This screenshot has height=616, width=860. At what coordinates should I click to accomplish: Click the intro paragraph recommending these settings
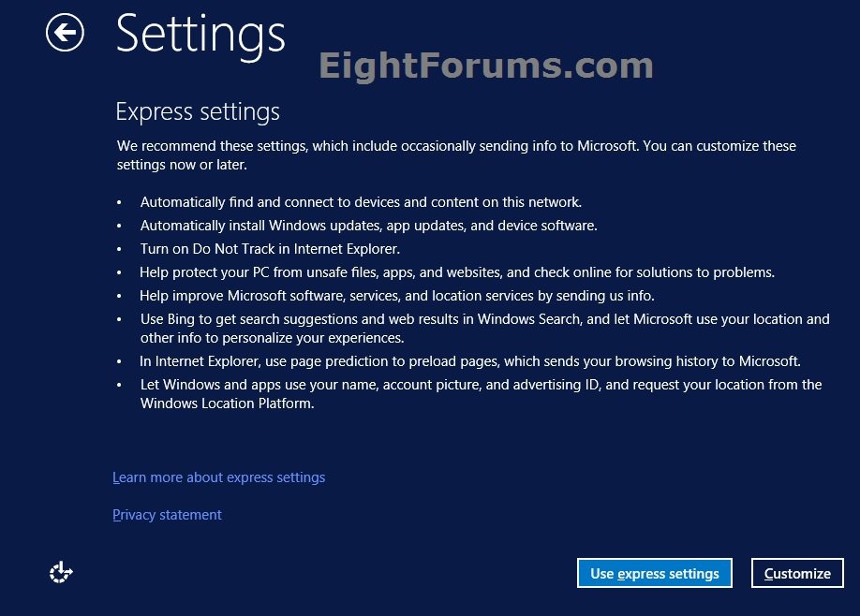[x=456, y=155]
